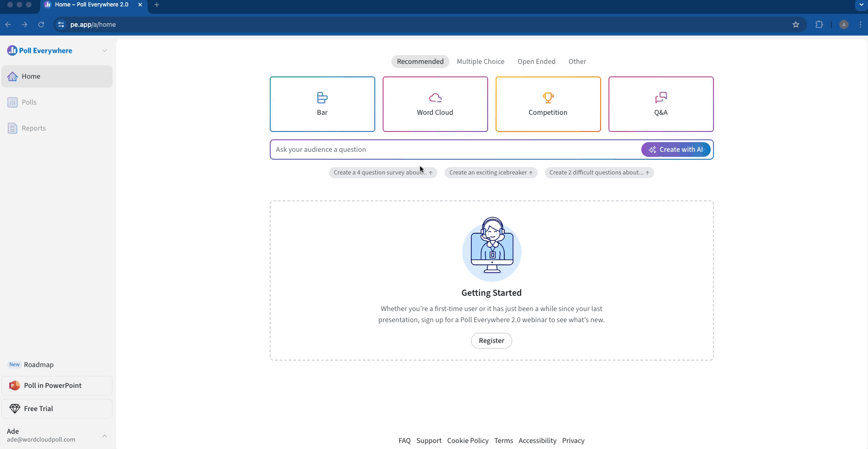Click Create with AI button

[676, 150]
